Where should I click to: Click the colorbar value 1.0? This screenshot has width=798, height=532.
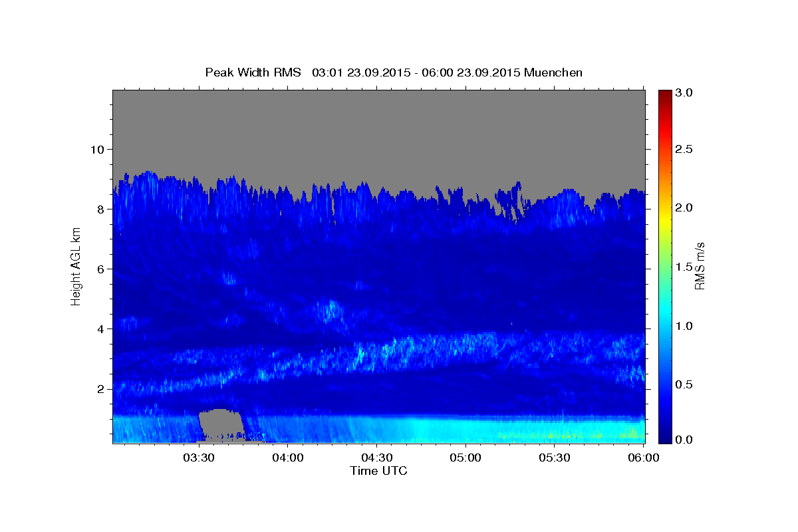[684, 326]
